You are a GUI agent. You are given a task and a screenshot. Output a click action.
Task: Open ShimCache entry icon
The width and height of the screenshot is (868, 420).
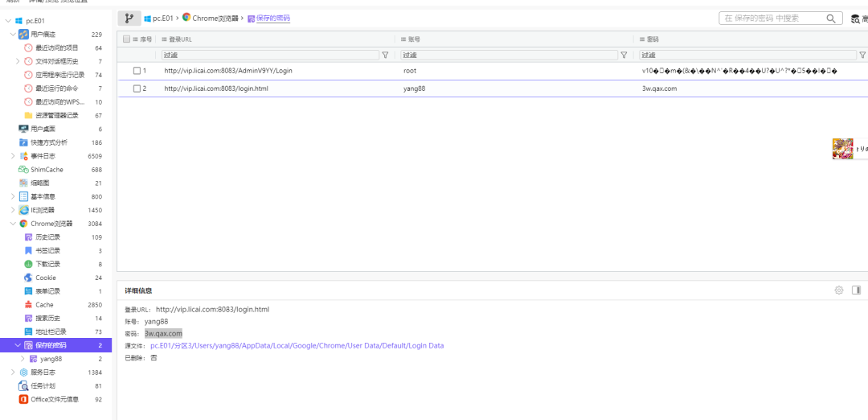click(23, 170)
